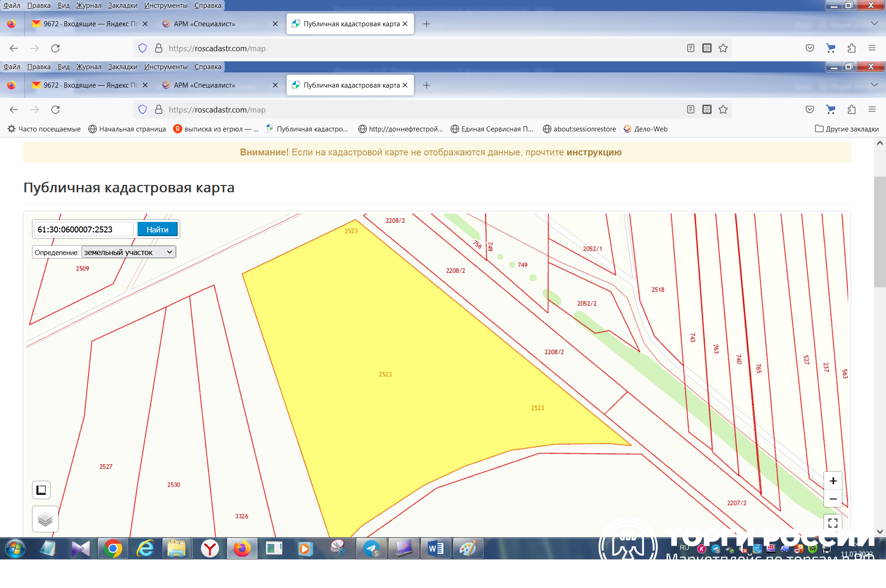Open the extensions puzzle icon
This screenshot has height=588, width=886.
pos(851,110)
